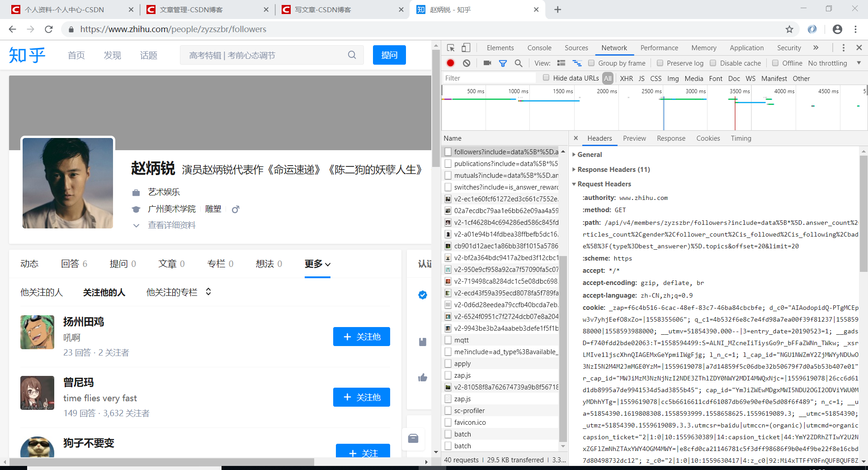Check box beside sc-profiler request
868x470 pixels.
pos(448,410)
